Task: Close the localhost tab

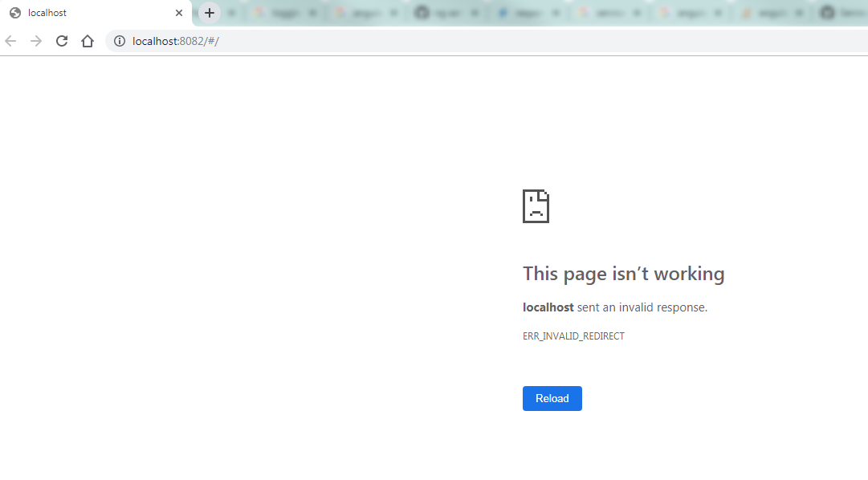Action: [179, 13]
